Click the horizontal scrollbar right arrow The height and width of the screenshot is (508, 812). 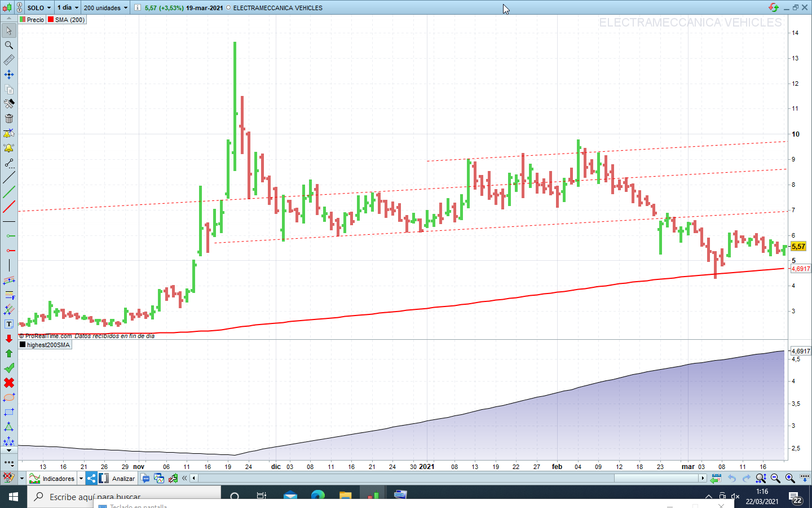click(703, 478)
